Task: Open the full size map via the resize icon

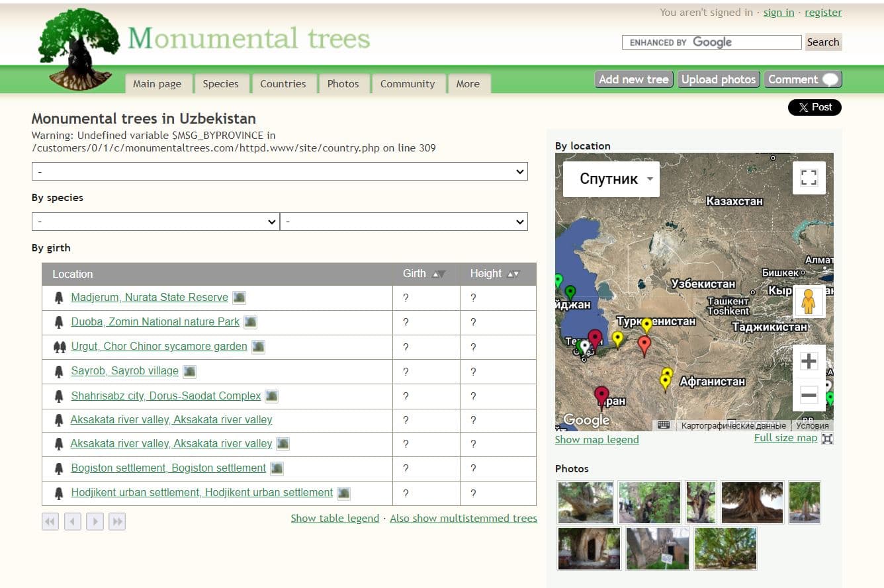Action: coord(827,437)
